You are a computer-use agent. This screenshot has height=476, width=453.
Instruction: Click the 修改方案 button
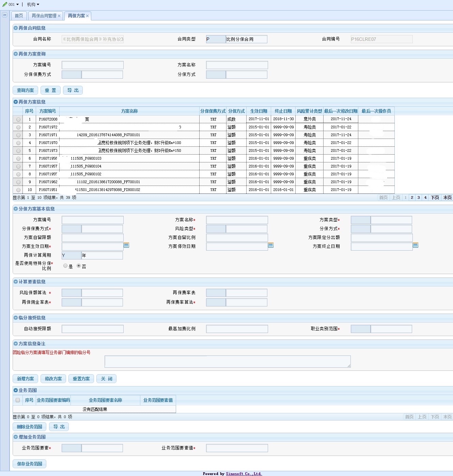(x=53, y=379)
